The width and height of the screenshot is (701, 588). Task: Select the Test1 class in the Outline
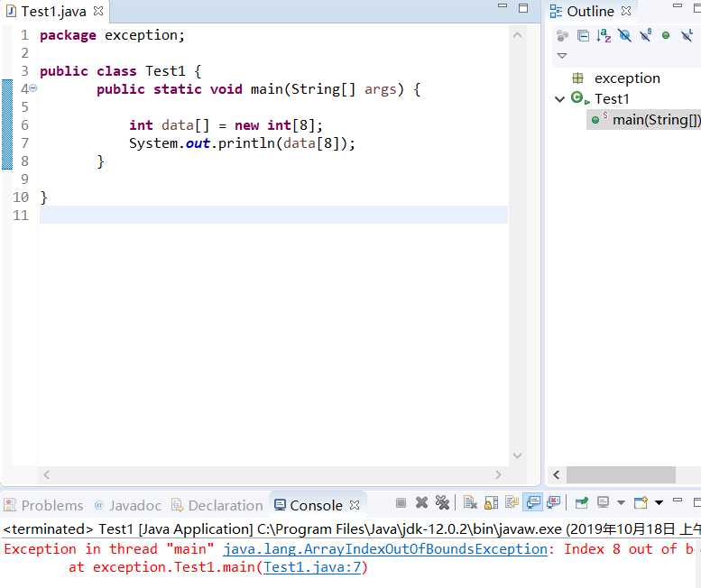pyautogui.click(x=612, y=98)
